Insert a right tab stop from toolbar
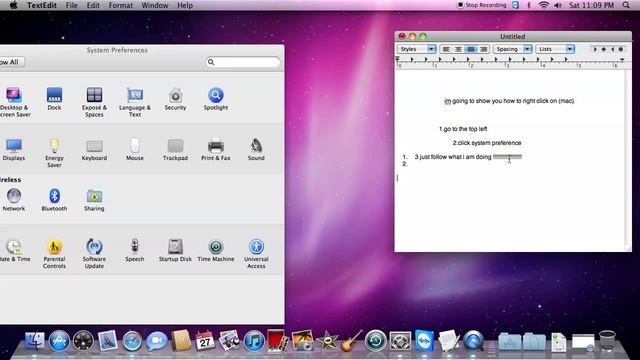 coord(612,49)
